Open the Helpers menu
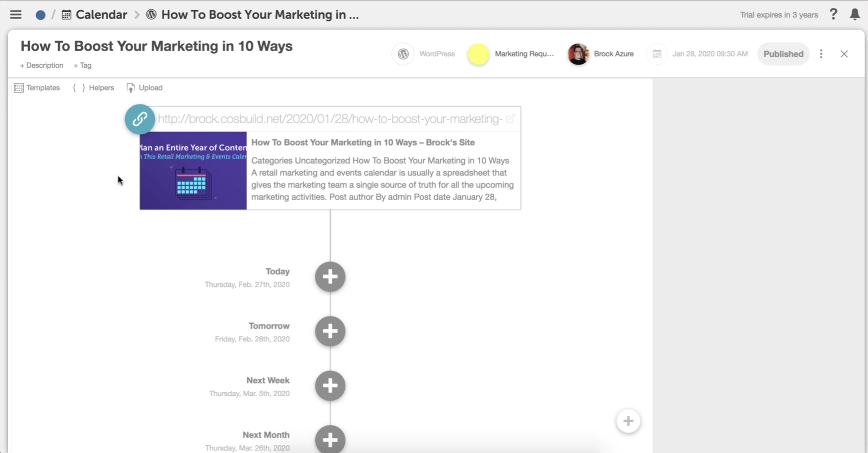This screenshot has height=453, width=868. [94, 88]
